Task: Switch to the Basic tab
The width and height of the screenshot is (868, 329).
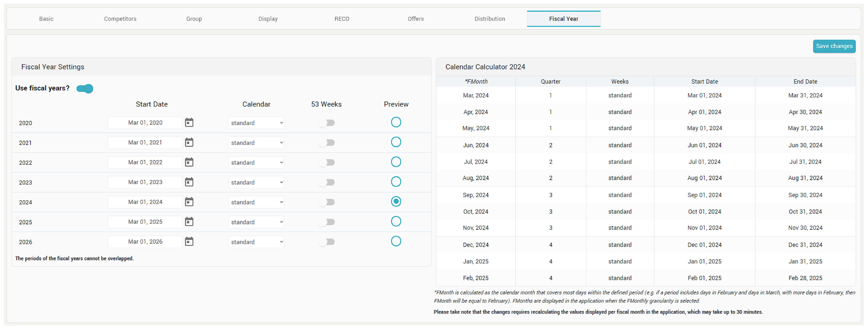Action: (x=46, y=19)
